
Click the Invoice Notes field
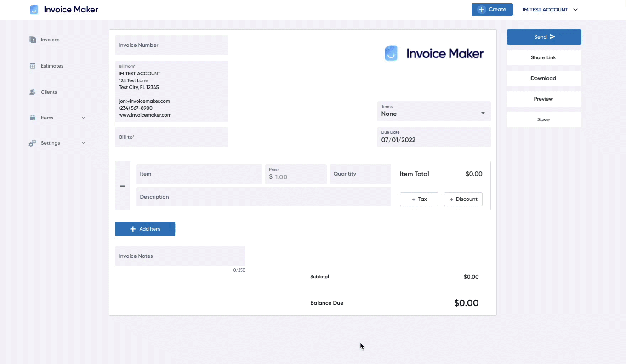[x=180, y=256]
